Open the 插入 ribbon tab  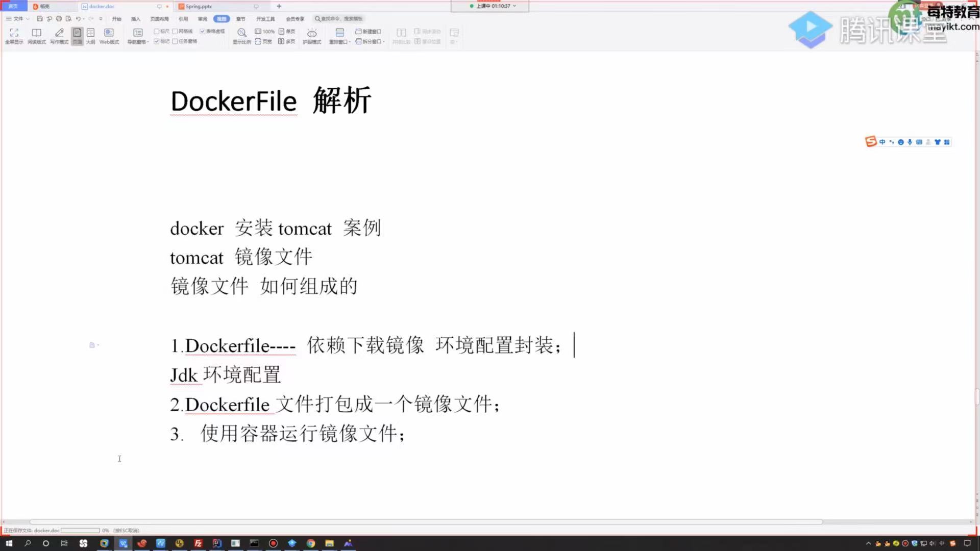coord(135,19)
